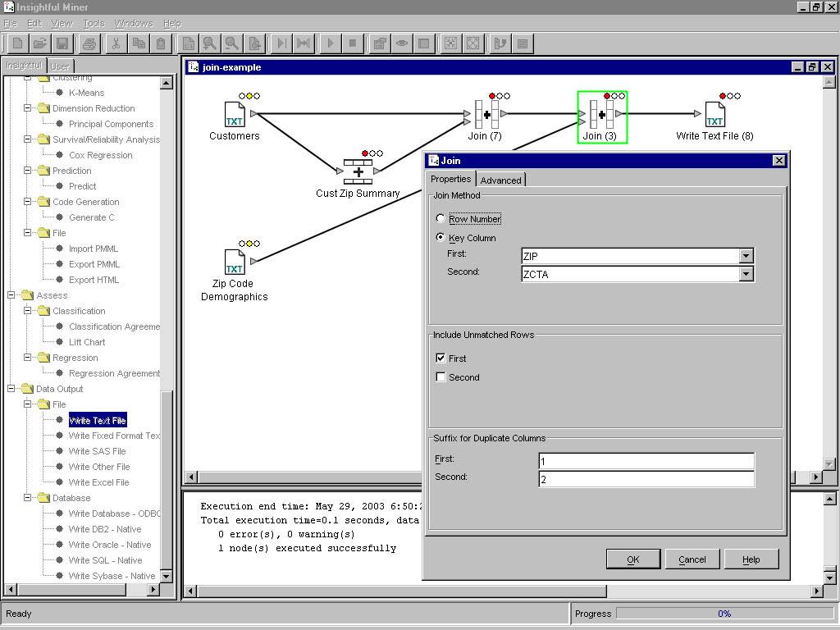Click the Cancel button
Screen dimensions: 840x630
click(692, 559)
